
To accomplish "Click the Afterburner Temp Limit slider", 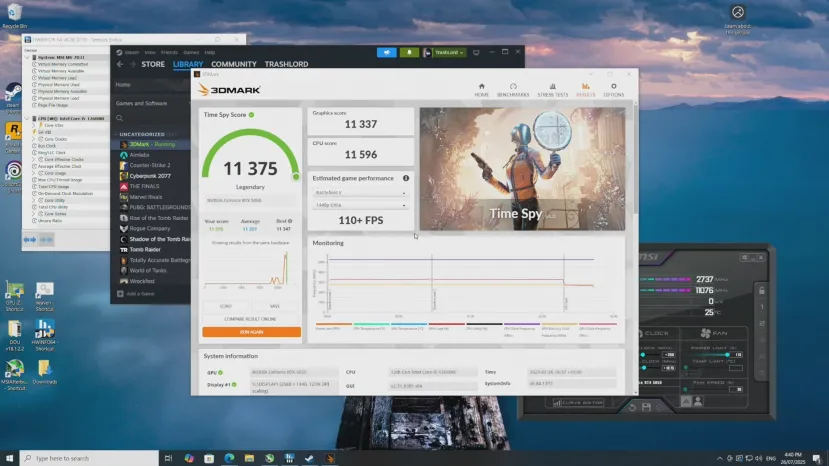I will (x=708, y=368).
